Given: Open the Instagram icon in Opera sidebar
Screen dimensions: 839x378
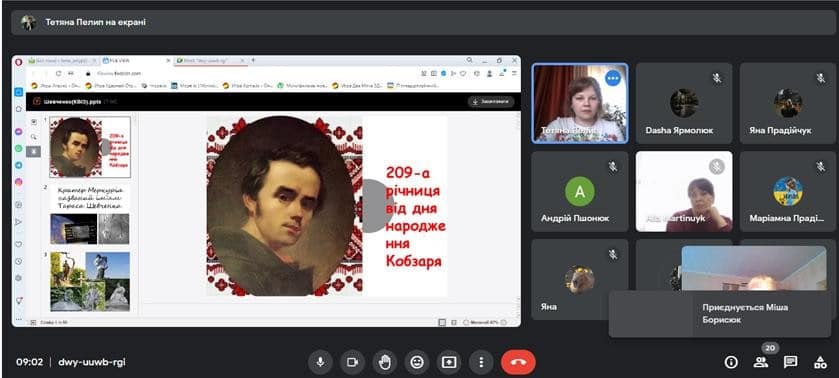Looking at the screenshot, I should coord(19,182).
